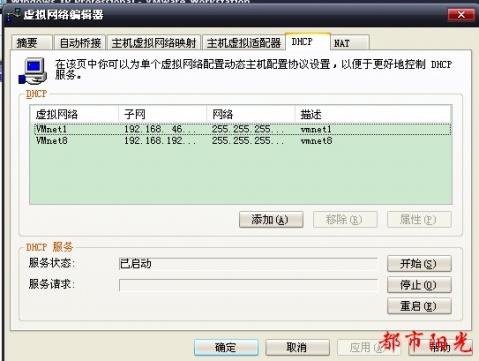Click the 子网 column header
This screenshot has height=361, width=479.
coord(162,114)
